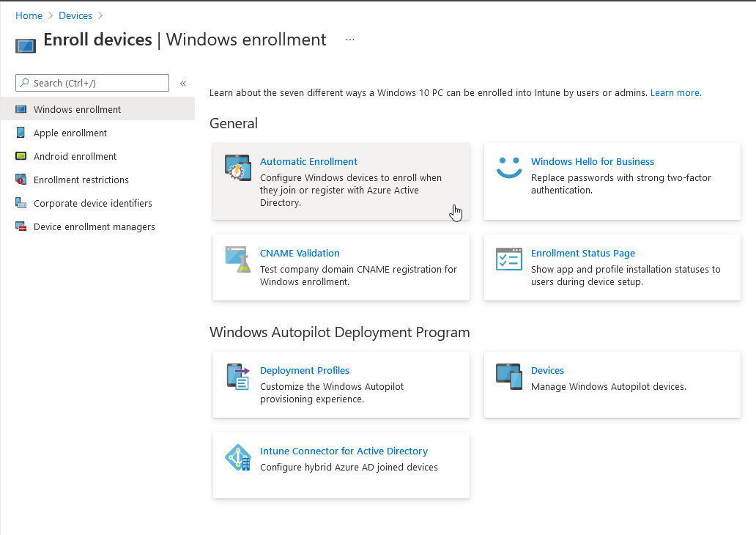The image size is (756, 535).
Task: Click the Learn more link
Action: pyautogui.click(x=675, y=93)
